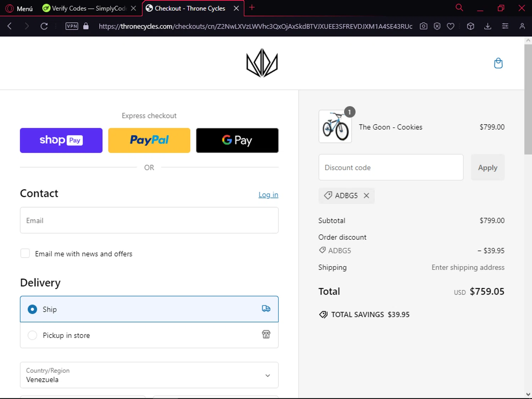
Task: Enable Email me with news and offers
Action: tap(25, 253)
